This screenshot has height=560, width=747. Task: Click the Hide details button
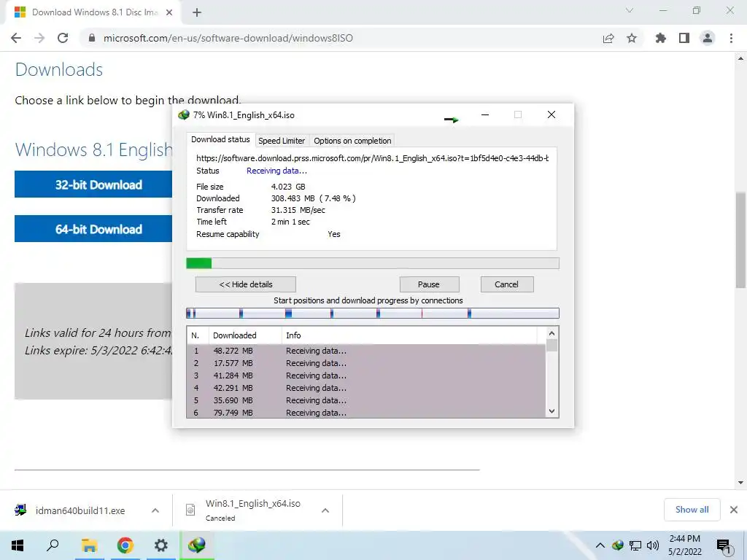click(246, 284)
